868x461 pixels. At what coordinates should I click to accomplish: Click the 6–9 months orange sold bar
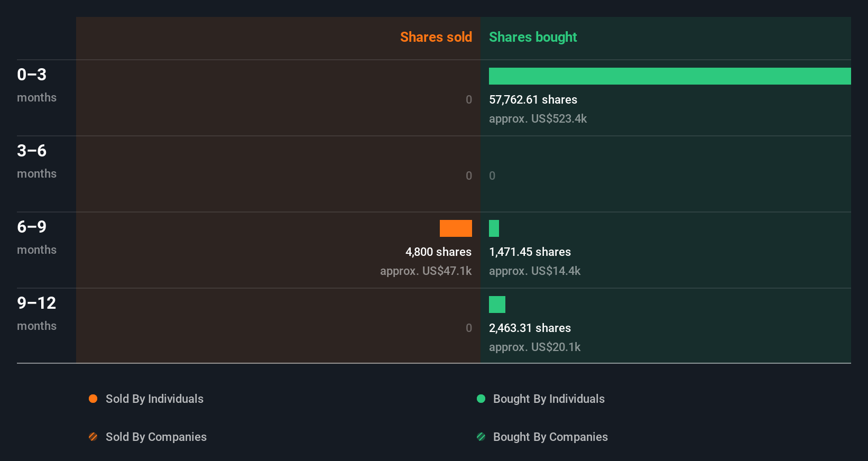point(456,228)
